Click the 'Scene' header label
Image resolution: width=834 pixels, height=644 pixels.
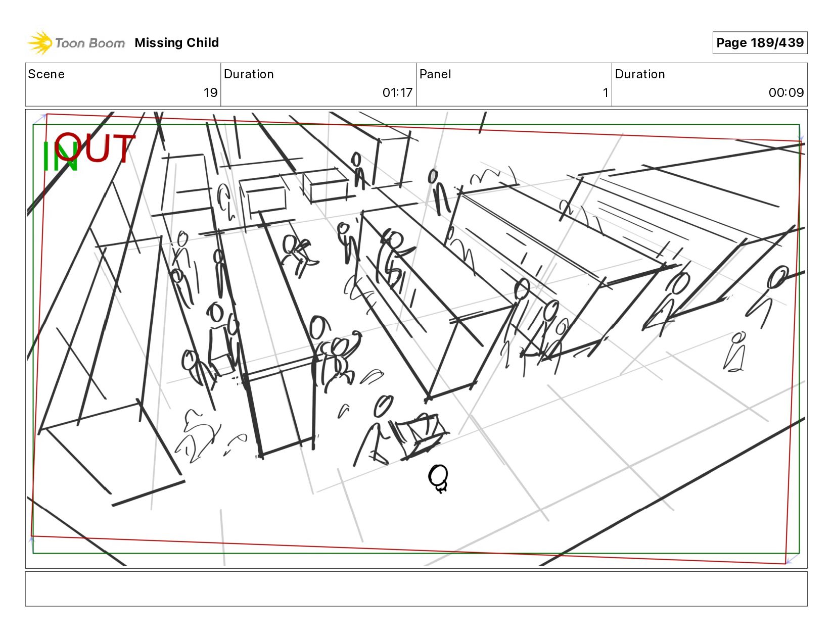coord(47,74)
